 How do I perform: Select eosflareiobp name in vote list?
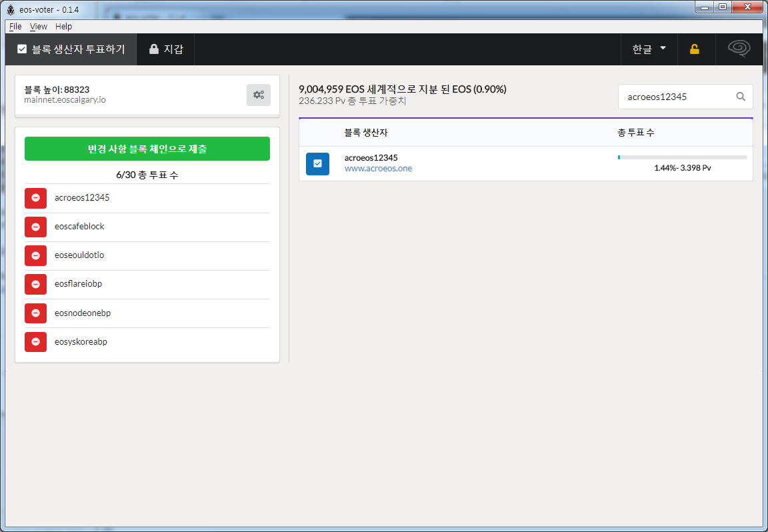[x=79, y=283]
